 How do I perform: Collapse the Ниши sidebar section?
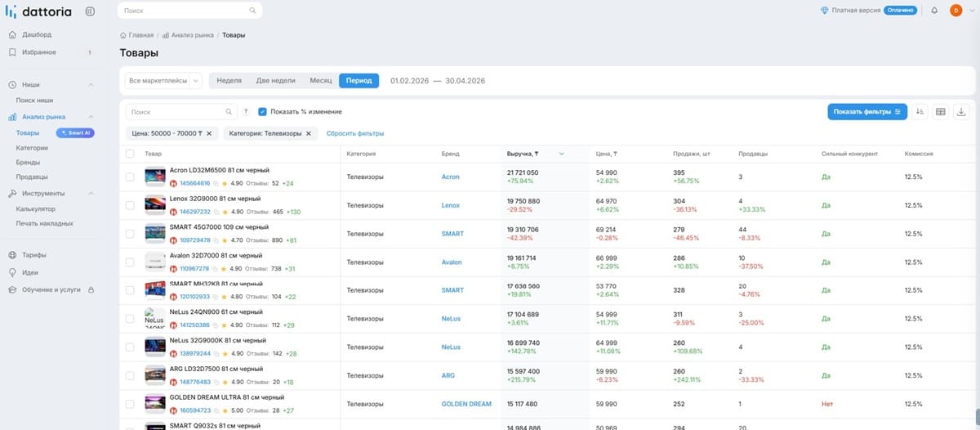coord(91,85)
